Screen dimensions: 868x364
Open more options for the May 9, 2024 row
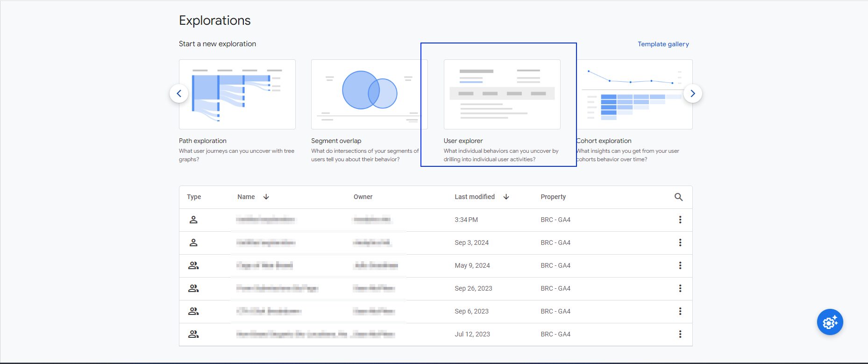click(680, 265)
